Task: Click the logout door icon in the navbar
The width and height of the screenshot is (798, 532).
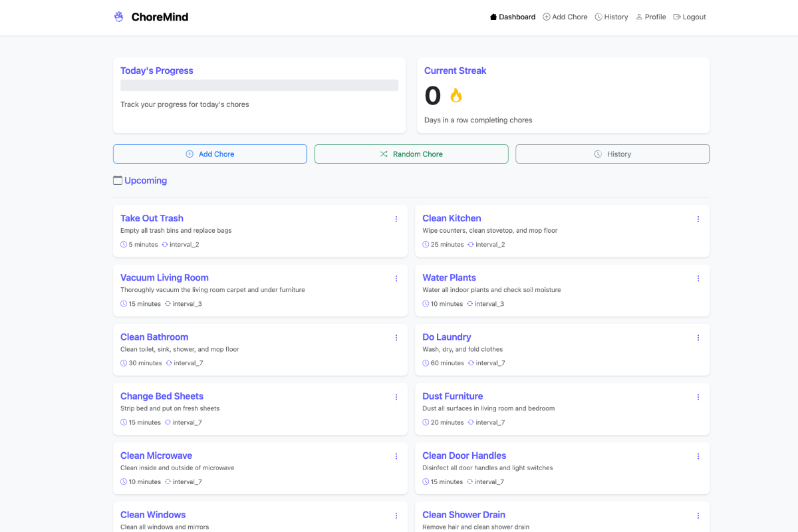Action: coord(676,17)
